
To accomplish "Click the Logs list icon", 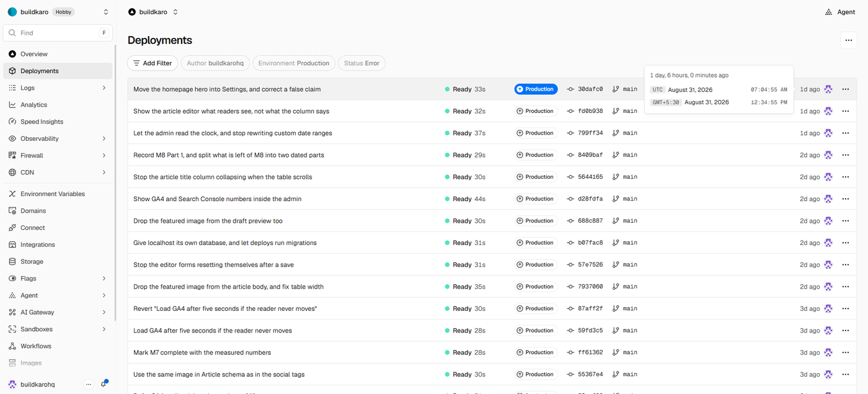I will (x=12, y=88).
